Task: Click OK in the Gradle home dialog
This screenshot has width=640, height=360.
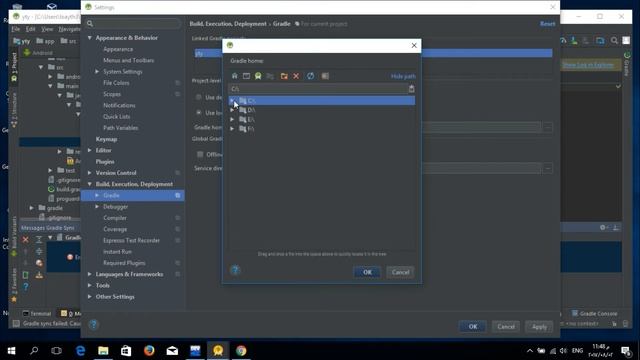Action: [367, 272]
